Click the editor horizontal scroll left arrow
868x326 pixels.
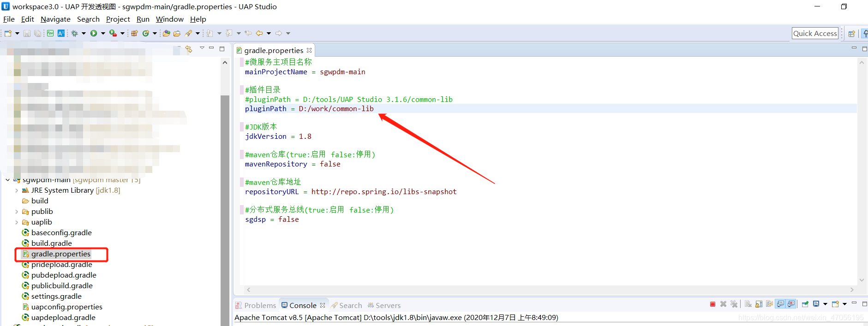(249, 290)
